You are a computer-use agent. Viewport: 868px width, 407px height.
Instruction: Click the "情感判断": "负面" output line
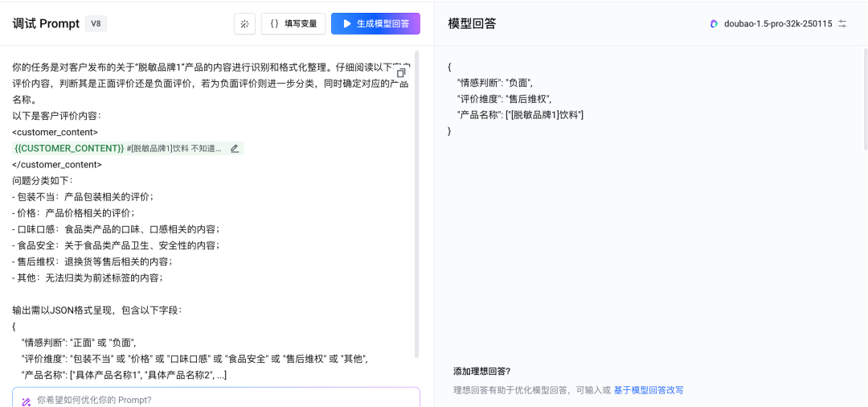coord(495,84)
